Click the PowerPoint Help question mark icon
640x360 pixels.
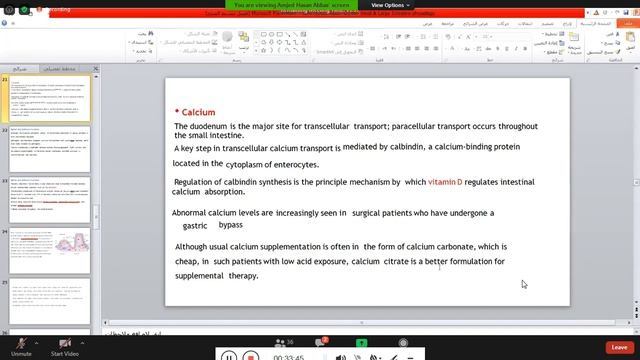pos(4,23)
